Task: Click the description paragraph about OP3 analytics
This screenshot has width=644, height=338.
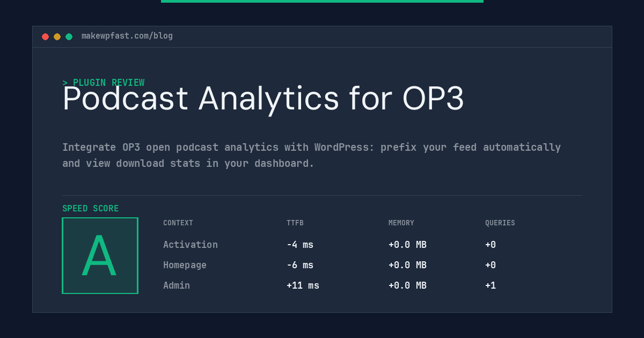Action: coord(311,155)
